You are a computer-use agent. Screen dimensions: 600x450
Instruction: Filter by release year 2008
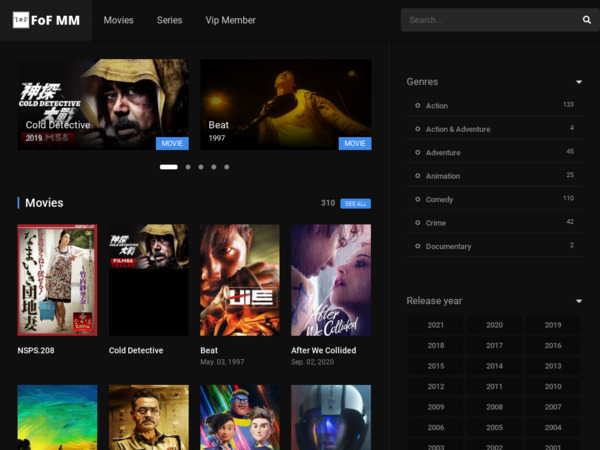coord(494,407)
